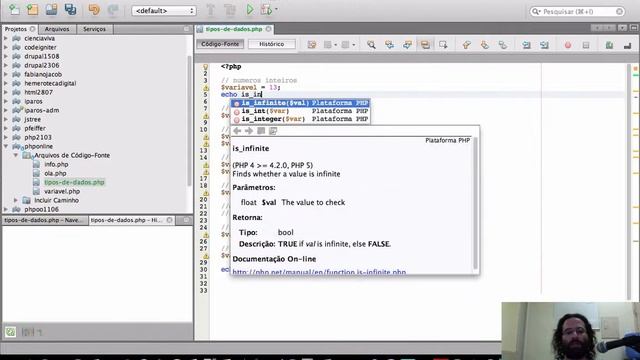Screen dimensions: 640x360
Task: Open variavel.php in the project tree
Action: (x=62, y=191)
